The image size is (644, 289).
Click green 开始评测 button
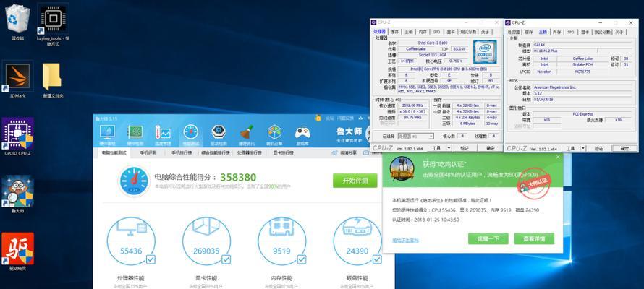[355, 181]
